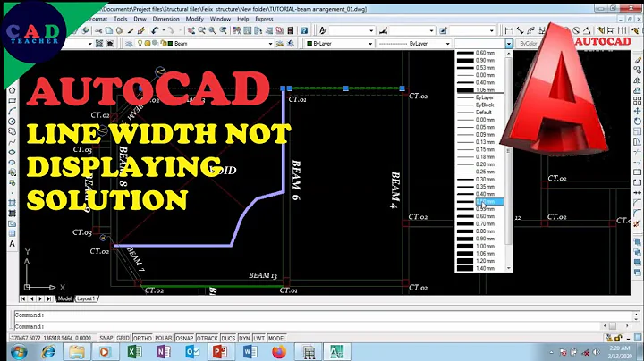Viewport: 644px width, 361px height.
Task: Toggle SNAP mode in status bar
Action: tap(106, 338)
